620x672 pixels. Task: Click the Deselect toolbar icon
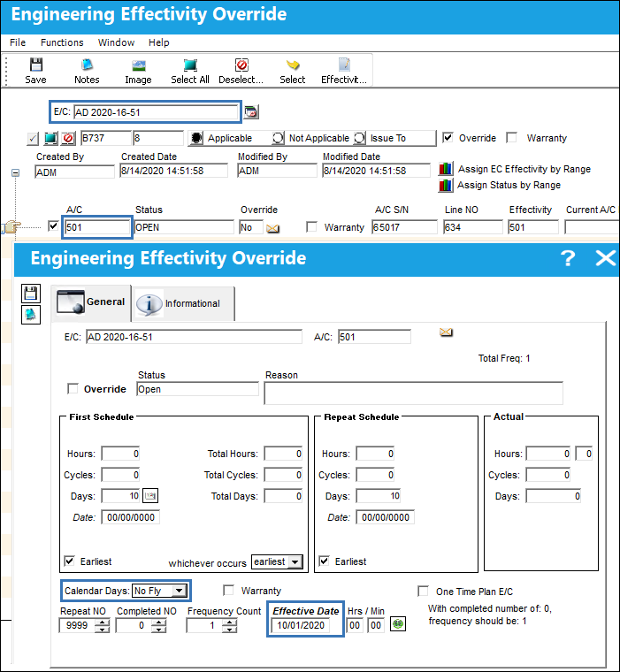[241, 65]
